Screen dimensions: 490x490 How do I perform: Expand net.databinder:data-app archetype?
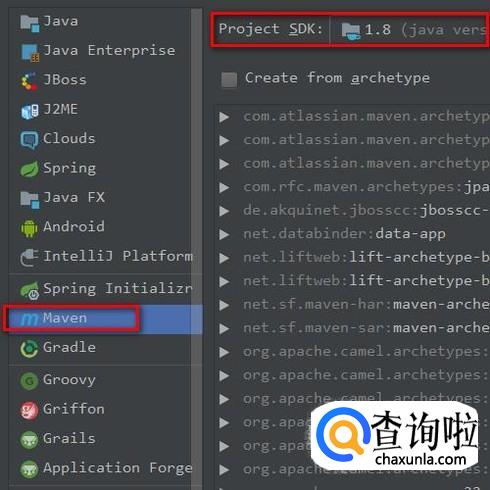224,235
